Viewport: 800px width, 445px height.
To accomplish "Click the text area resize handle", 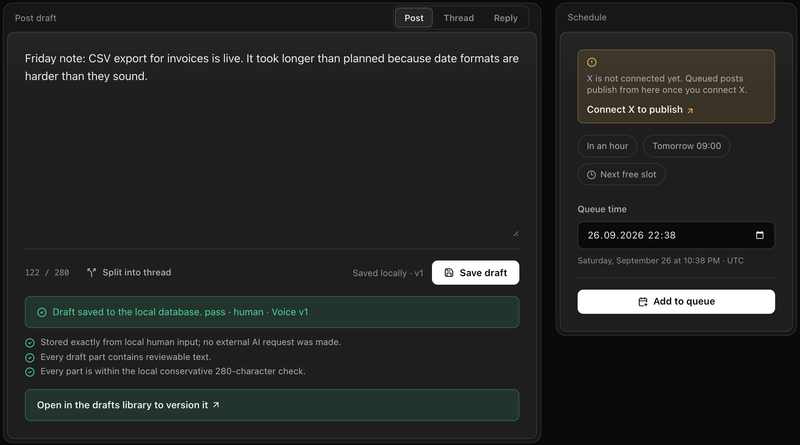I will (x=515, y=233).
